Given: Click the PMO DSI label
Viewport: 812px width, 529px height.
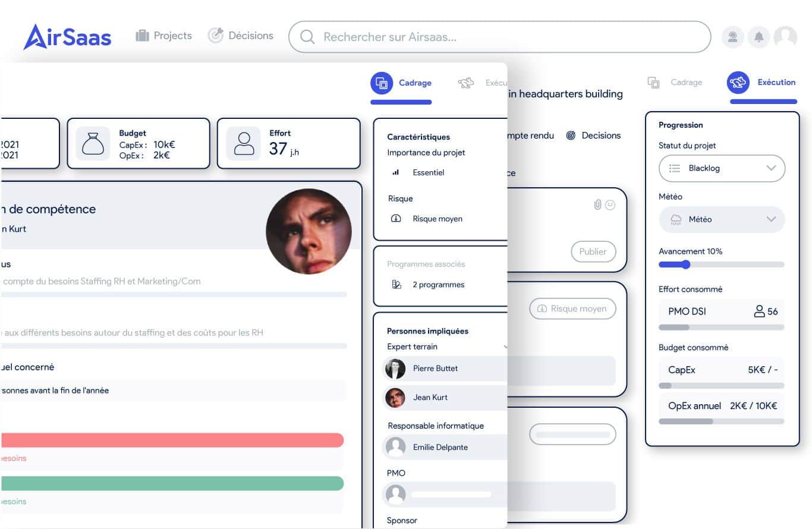Looking at the screenshot, I should click(x=687, y=311).
